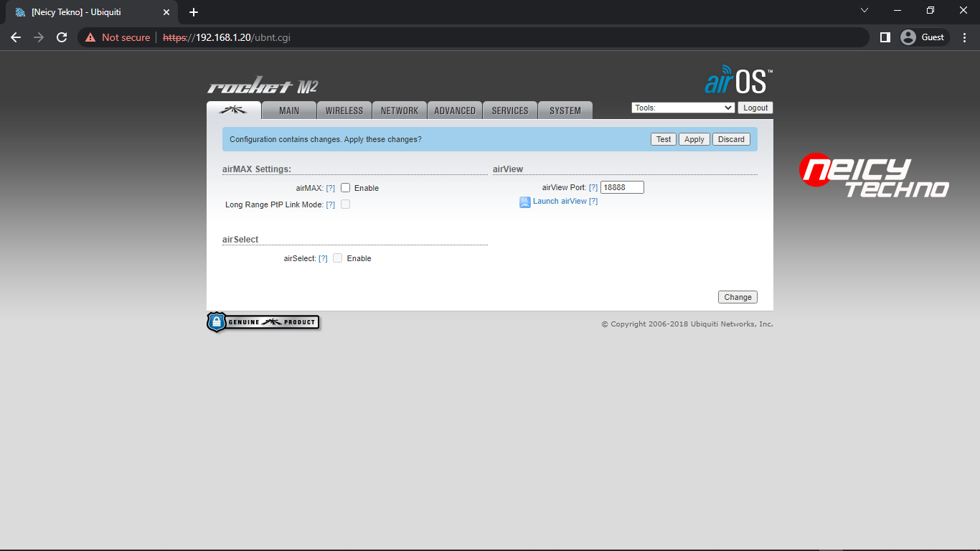Click the Test button
The width and height of the screenshot is (980, 551).
664,139
